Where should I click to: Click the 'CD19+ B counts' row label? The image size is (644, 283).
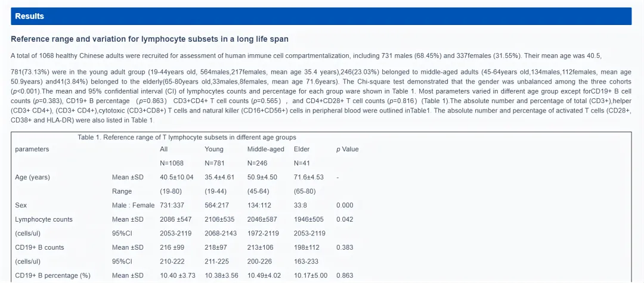click(x=39, y=247)
